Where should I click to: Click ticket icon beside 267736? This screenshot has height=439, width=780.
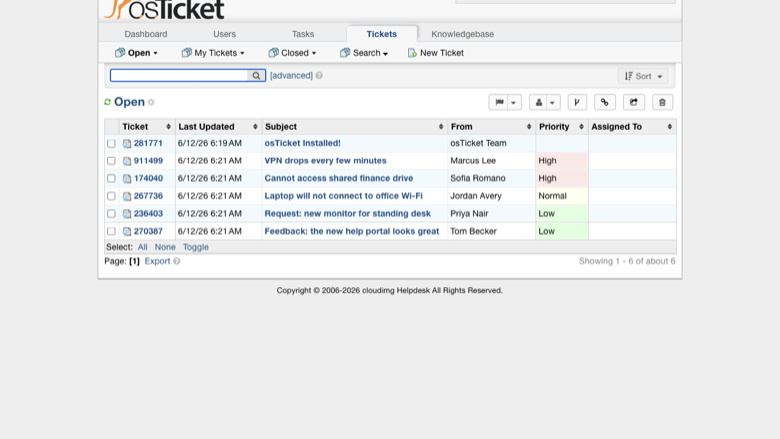127,196
